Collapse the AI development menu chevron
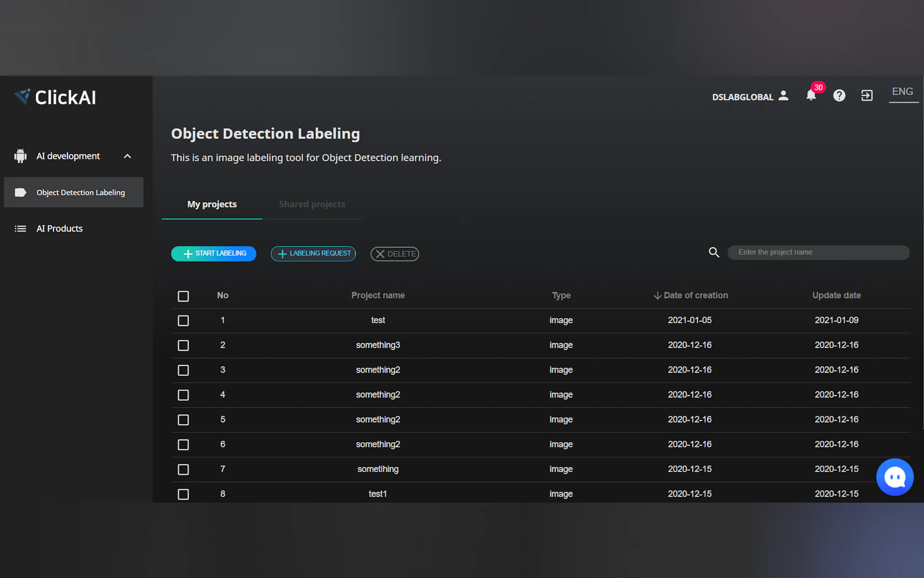924x578 pixels. coord(127,157)
